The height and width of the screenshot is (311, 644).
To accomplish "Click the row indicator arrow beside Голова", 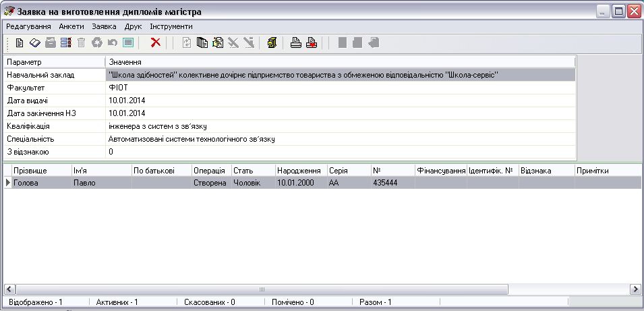I will point(8,183).
